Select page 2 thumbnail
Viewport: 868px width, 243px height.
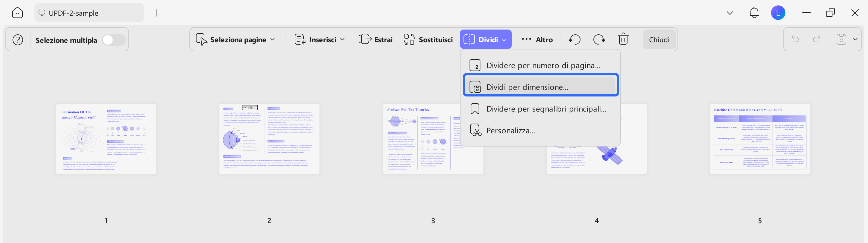point(269,139)
